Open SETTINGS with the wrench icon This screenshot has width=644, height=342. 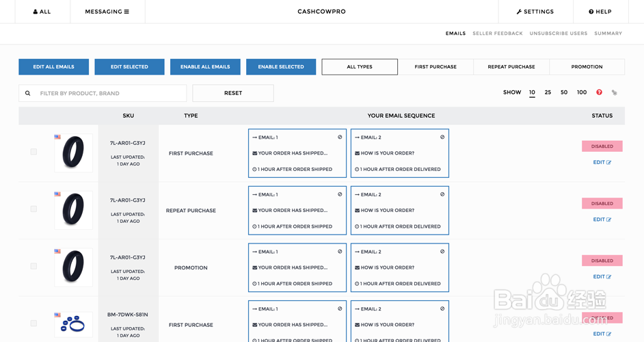tap(535, 12)
